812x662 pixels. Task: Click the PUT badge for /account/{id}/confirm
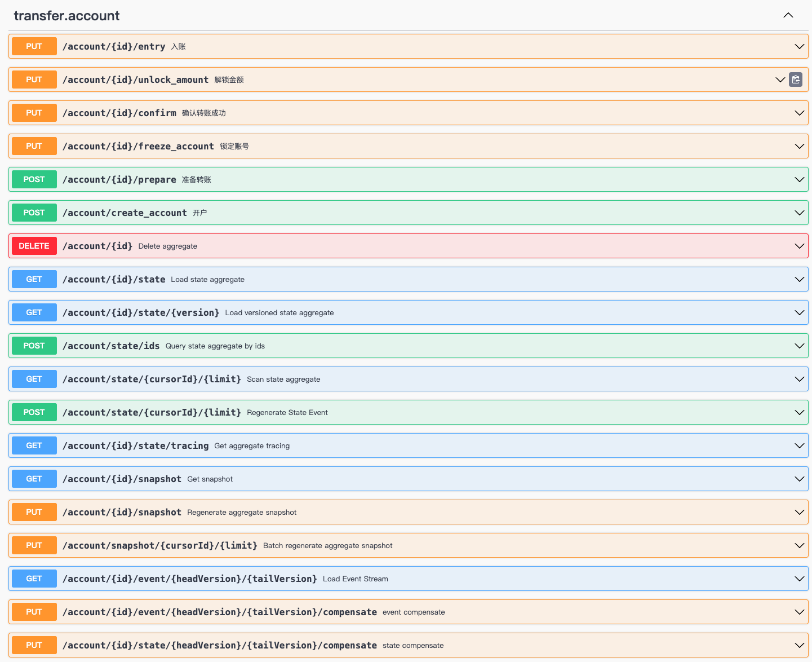[34, 113]
